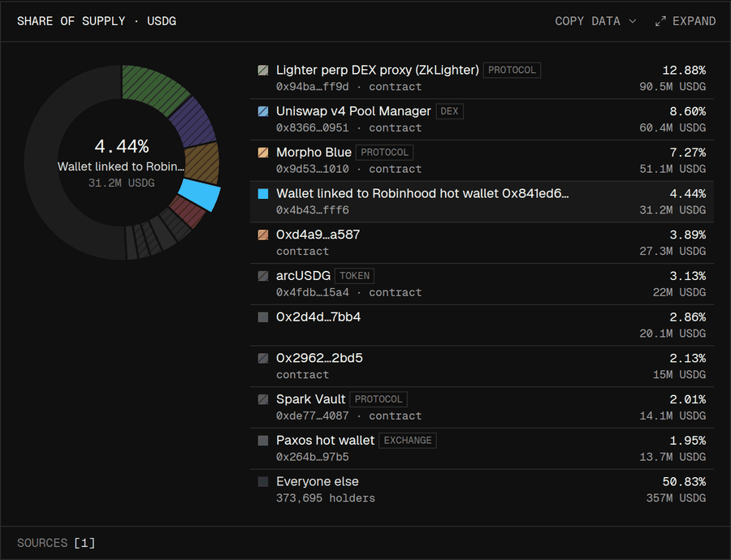Click address 0x4fdb…15a4
This screenshot has height=560, width=731.
tap(313, 292)
